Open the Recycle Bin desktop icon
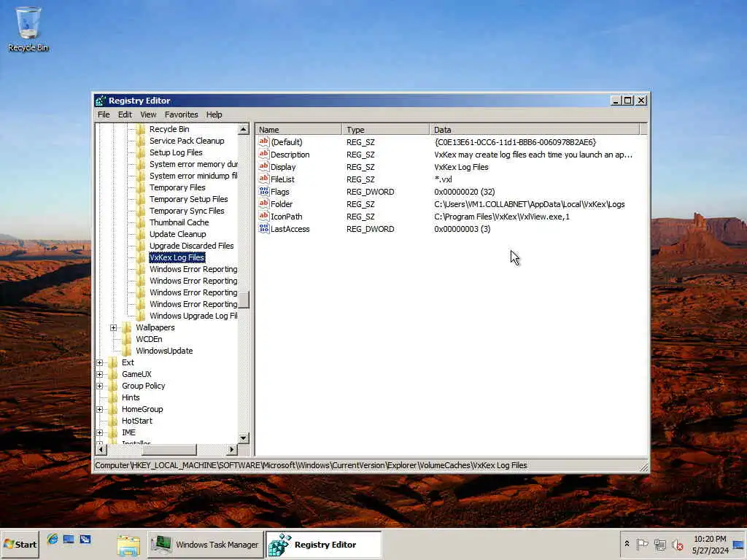The image size is (747, 560). [x=28, y=28]
